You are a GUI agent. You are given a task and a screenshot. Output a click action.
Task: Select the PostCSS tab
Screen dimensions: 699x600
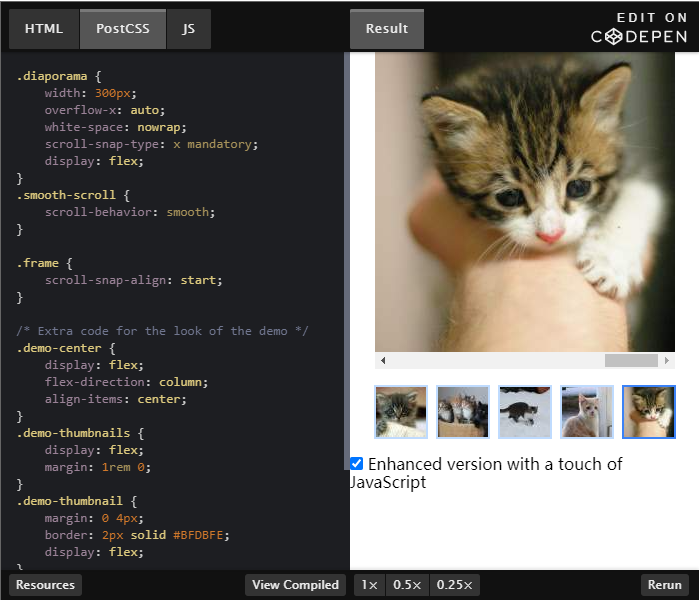(123, 29)
